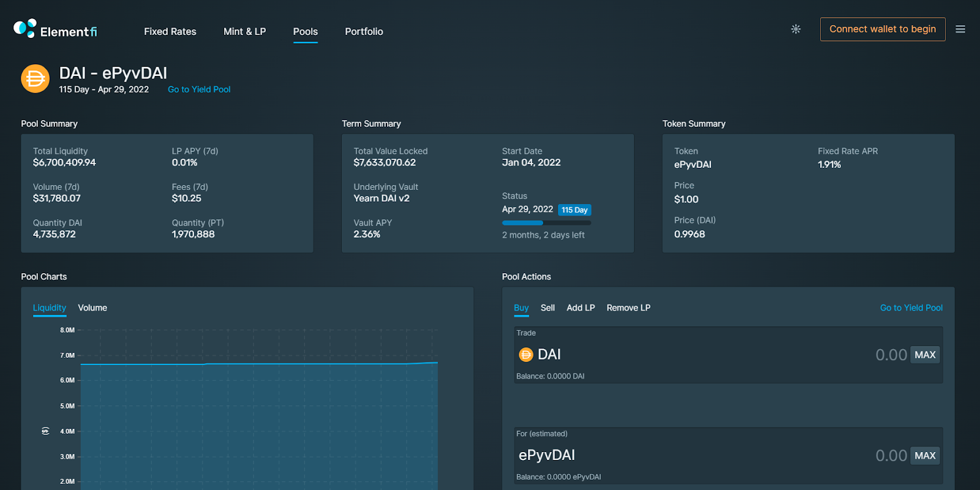This screenshot has width=980, height=490.
Task: Click the DAI coin icon in Trade field
Action: point(526,355)
